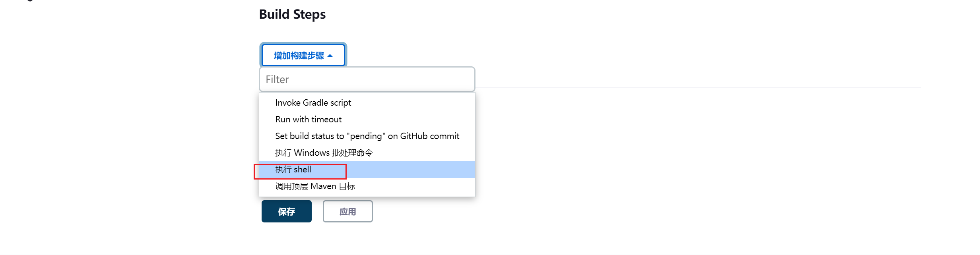This screenshot has height=255, width=980.
Task: Click the Build Steps section heading
Action: pyautogui.click(x=292, y=14)
